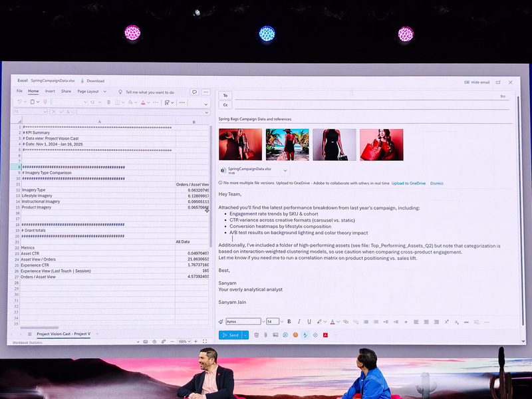Toggle Italic in the email toolbar
Screen dimensions: 532x399
299,321
